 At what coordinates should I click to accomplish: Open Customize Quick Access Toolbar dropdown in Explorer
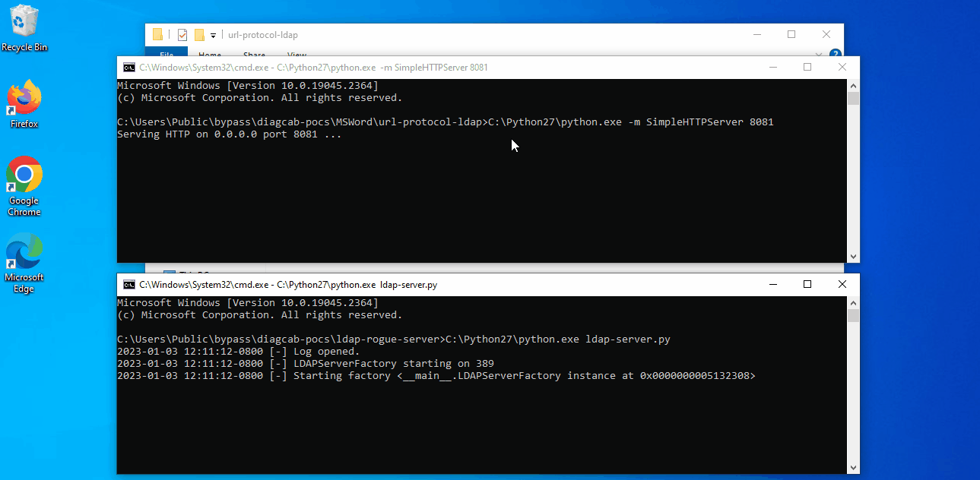[x=214, y=35]
